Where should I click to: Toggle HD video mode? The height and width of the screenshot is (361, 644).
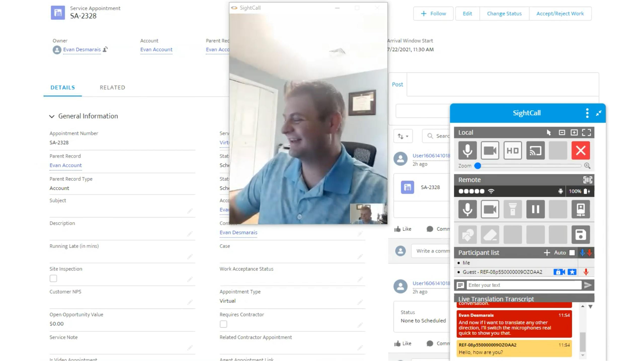point(512,150)
